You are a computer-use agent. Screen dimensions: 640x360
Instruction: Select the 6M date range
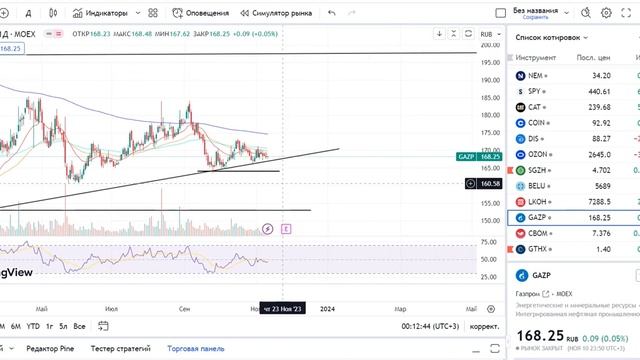tap(16, 327)
